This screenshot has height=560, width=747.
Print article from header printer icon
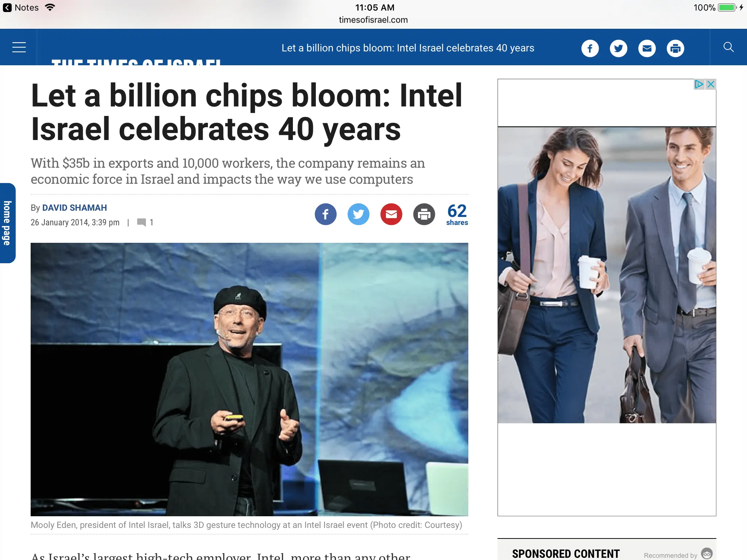coord(675,48)
